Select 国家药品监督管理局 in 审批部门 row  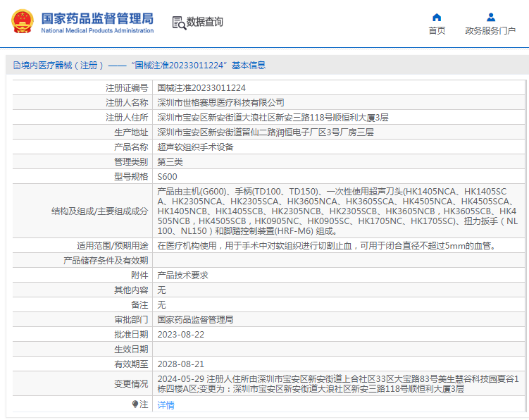(x=195, y=320)
